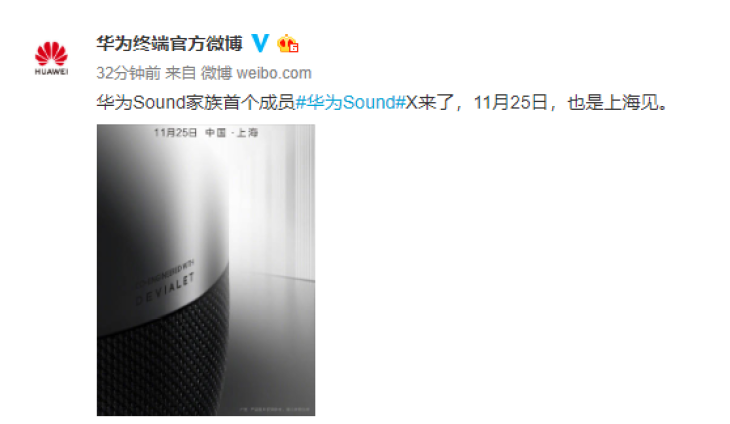Open the 32分钟前 timestamp link
Screen dimensions: 730x424
(128, 73)
